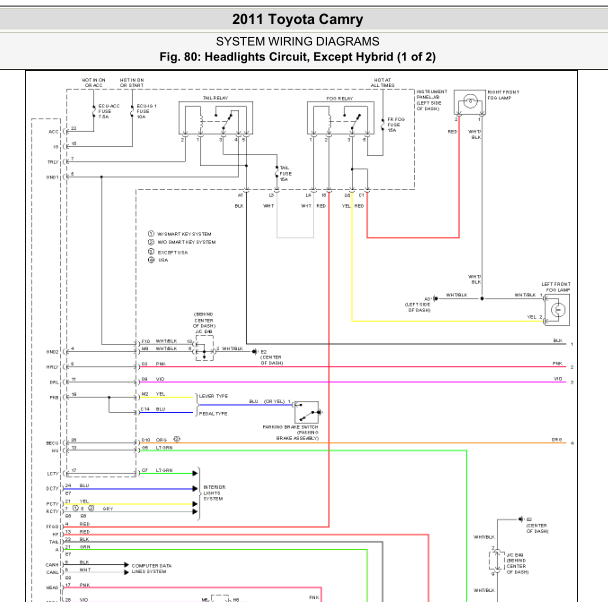Click the Left Front Fog Lamp bulb symbol
608x602 pixels.
(x=558, y=310)
